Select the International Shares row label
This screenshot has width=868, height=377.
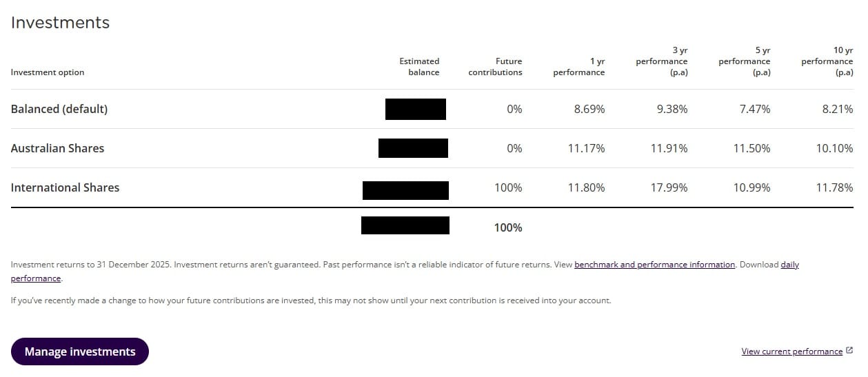pyautogui.click(x=65, y=187)
